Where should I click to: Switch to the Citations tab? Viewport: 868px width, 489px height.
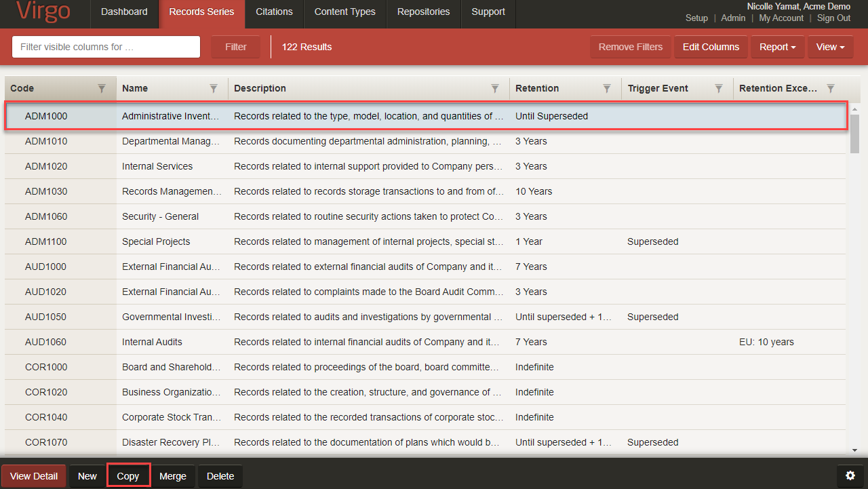pyautogui.click(x=274, y=12)
